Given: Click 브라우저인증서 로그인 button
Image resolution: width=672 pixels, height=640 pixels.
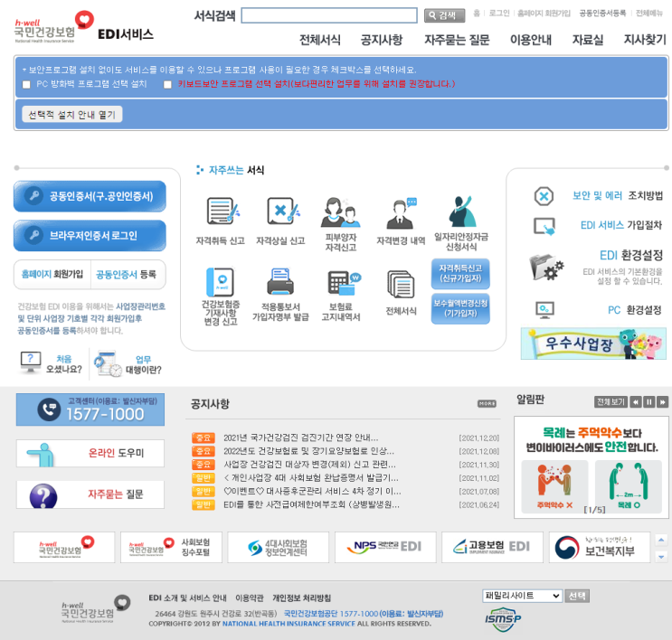Looking at the screenshot, I should click(90, 235).
